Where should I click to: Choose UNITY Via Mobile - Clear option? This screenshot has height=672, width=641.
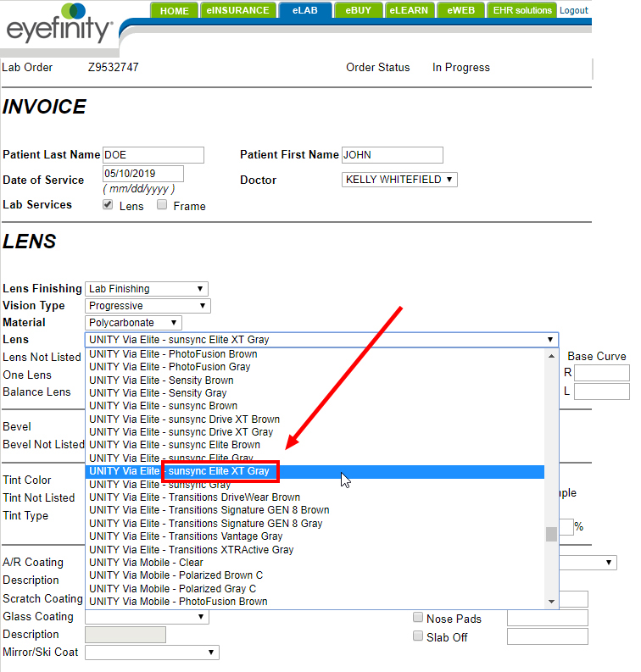point(146,563)
